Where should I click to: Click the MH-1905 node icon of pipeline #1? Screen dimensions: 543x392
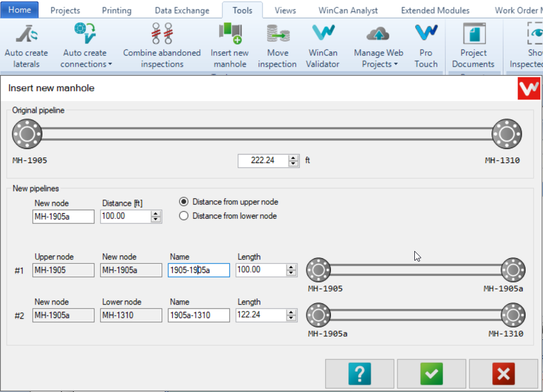click(318, 270)
